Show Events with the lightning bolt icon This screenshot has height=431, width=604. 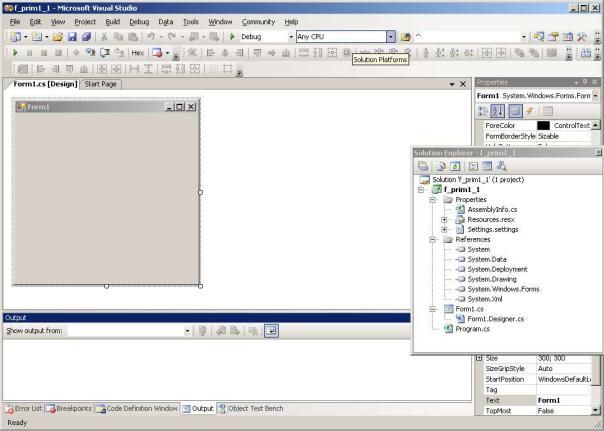[530, 111]
